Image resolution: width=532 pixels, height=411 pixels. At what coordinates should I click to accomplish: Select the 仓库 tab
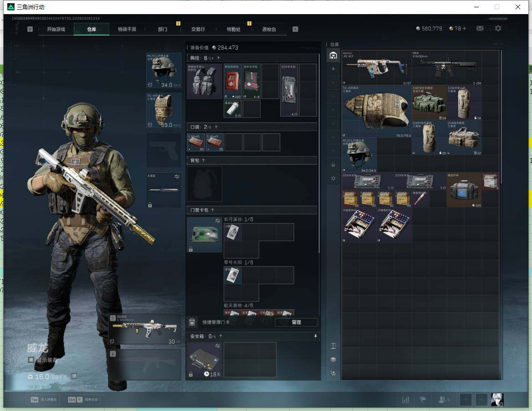tap(92, 29)
